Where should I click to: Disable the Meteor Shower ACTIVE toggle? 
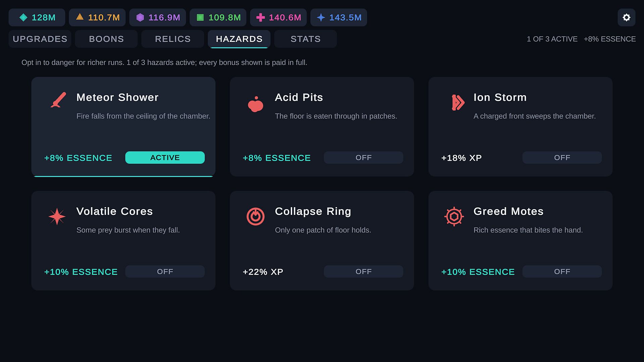(x=165, y=158)
